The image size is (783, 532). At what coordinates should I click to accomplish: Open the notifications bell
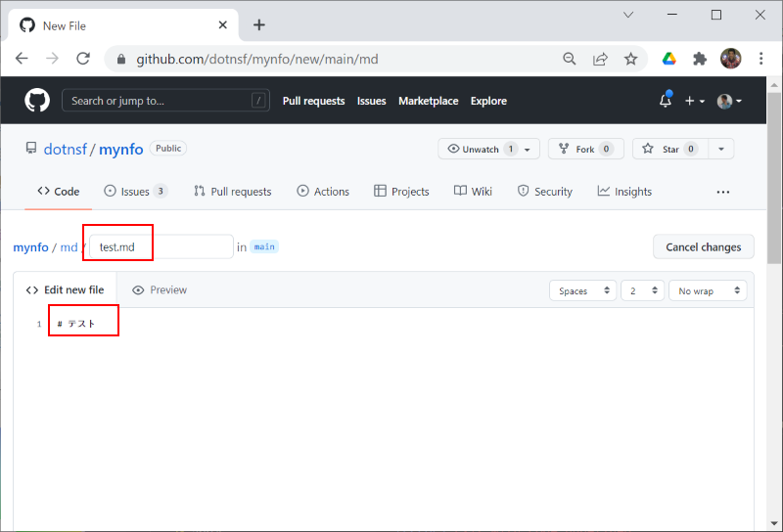666,101
